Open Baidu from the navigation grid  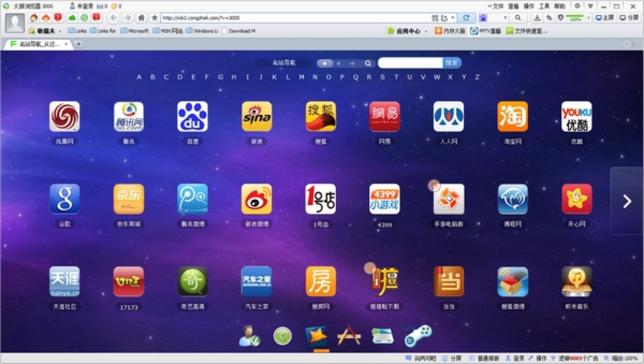click(193, 115)
